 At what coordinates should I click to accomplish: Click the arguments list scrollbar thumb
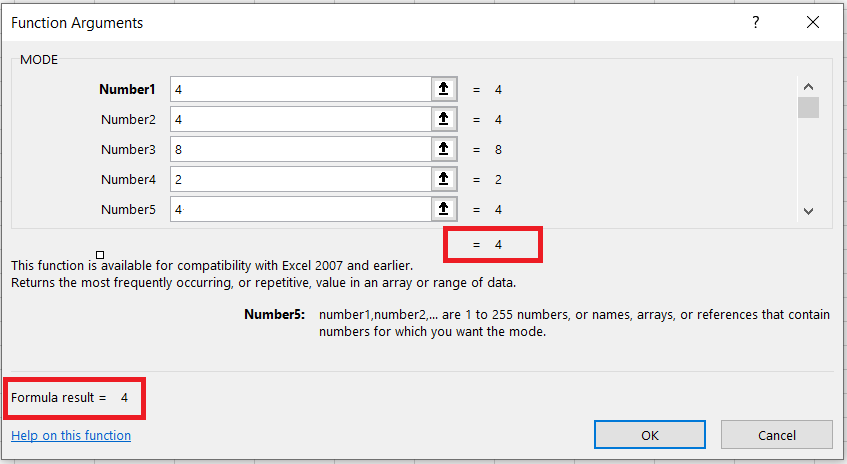pos(808,108)
